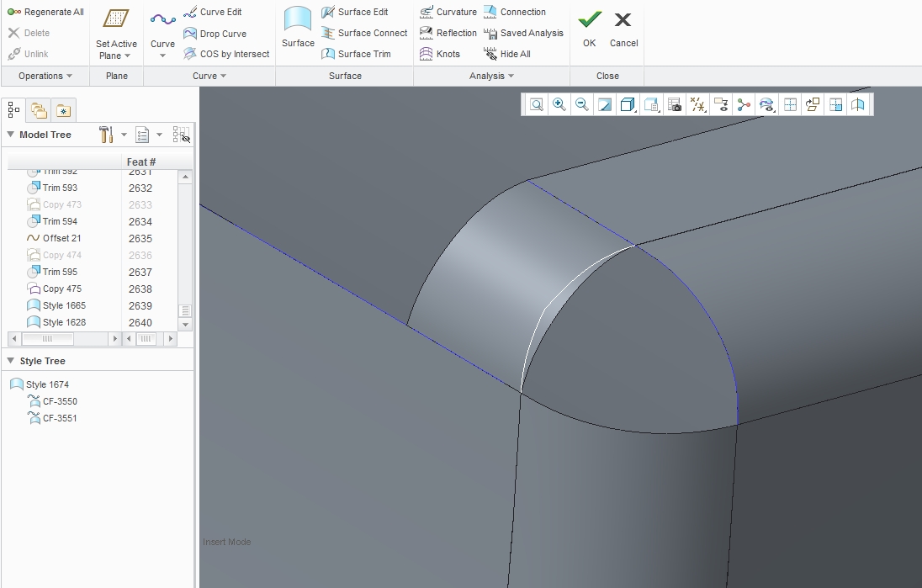Select Copy 475 in model tree
Viewport: 922px width, 588px height.
pos(54,289)
